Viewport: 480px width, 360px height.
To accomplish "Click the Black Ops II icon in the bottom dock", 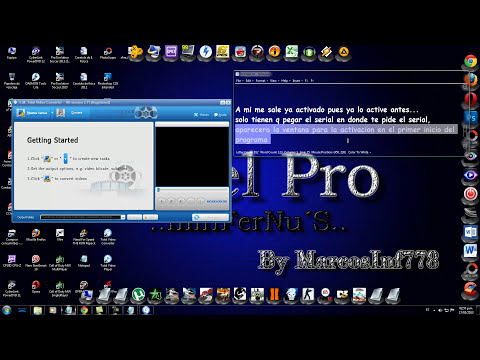I will [x=274, y=294].
